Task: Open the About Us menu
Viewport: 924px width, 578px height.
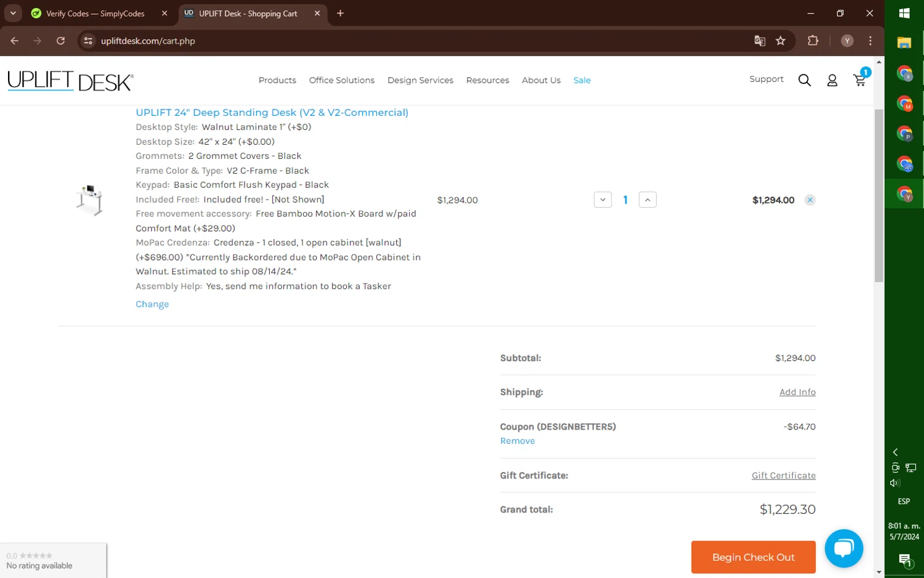Action: [x=541, y=80]
